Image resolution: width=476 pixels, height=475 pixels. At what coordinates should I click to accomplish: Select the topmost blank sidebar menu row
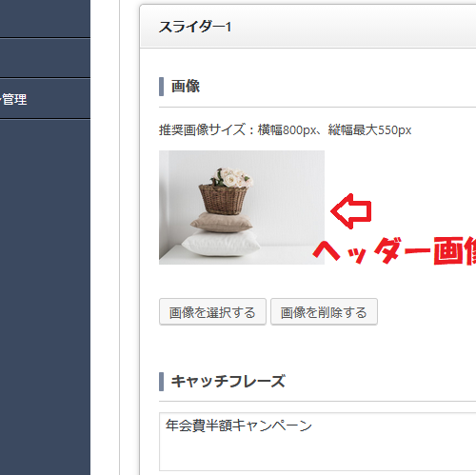[45, 18]
